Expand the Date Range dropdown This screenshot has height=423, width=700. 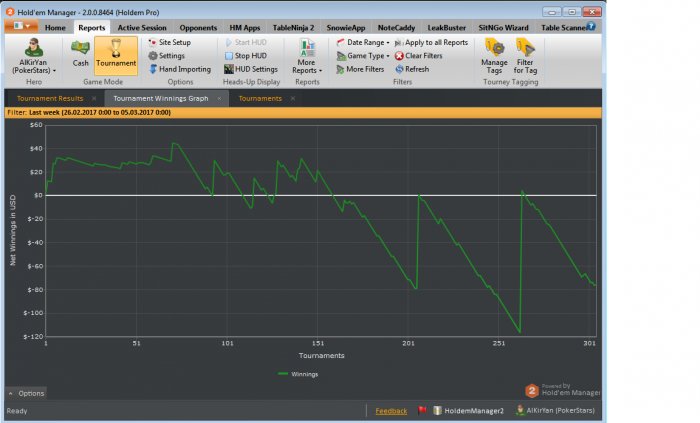coord(362,43)
